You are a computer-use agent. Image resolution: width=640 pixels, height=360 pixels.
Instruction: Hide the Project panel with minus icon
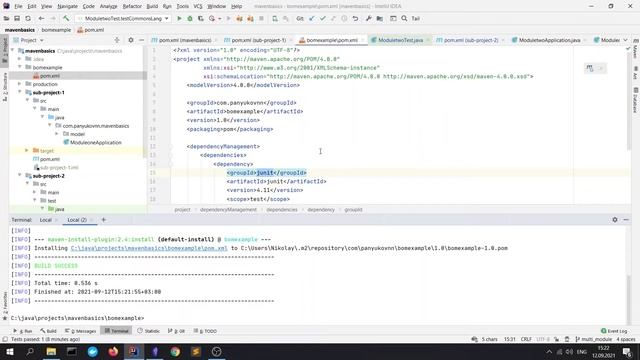tap(141, 40)
